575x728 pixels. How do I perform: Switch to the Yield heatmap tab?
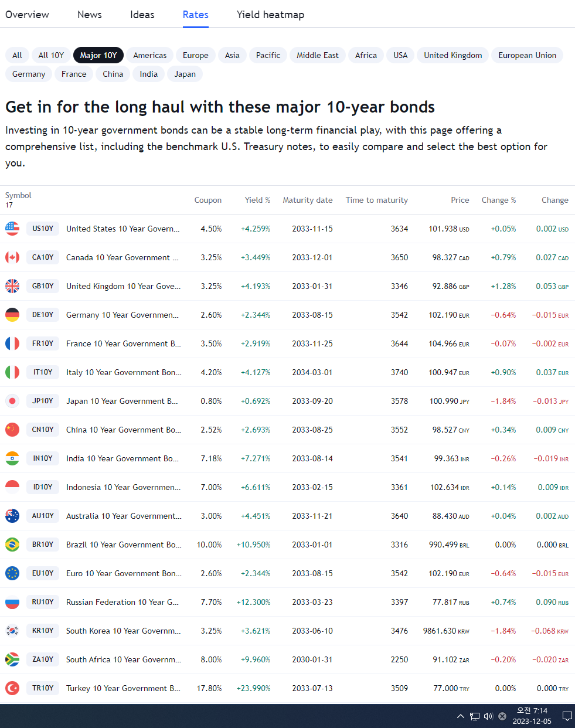coord(270,15)
